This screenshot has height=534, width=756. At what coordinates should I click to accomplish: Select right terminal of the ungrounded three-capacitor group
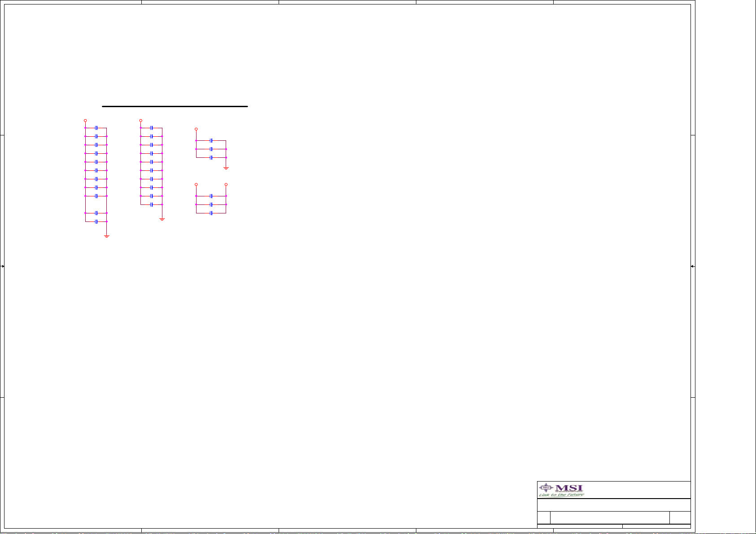226,184
